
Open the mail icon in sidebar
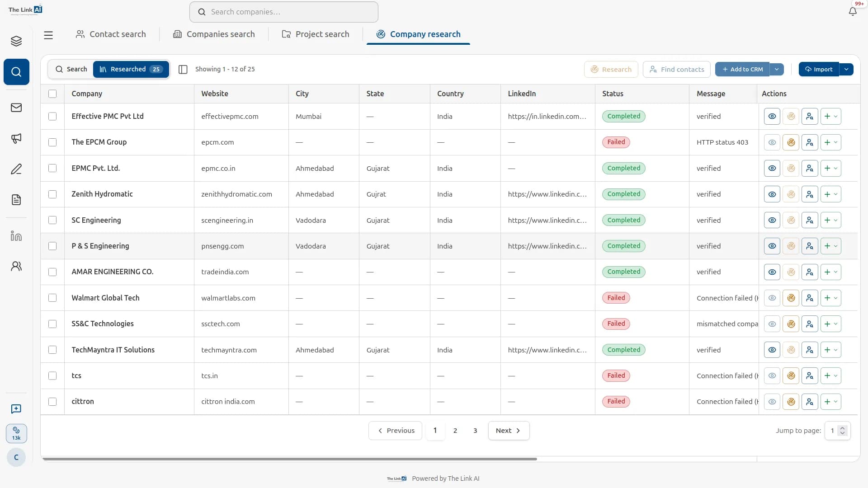click(16, 108)
